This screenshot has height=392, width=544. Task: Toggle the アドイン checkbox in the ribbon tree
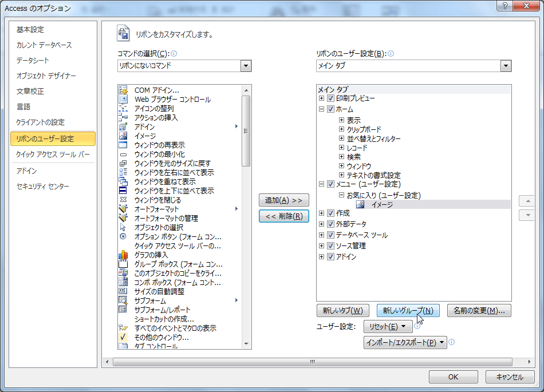330,256
